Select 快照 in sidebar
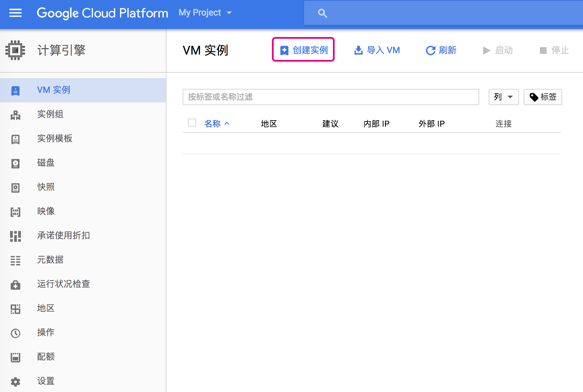 point(83,187)
